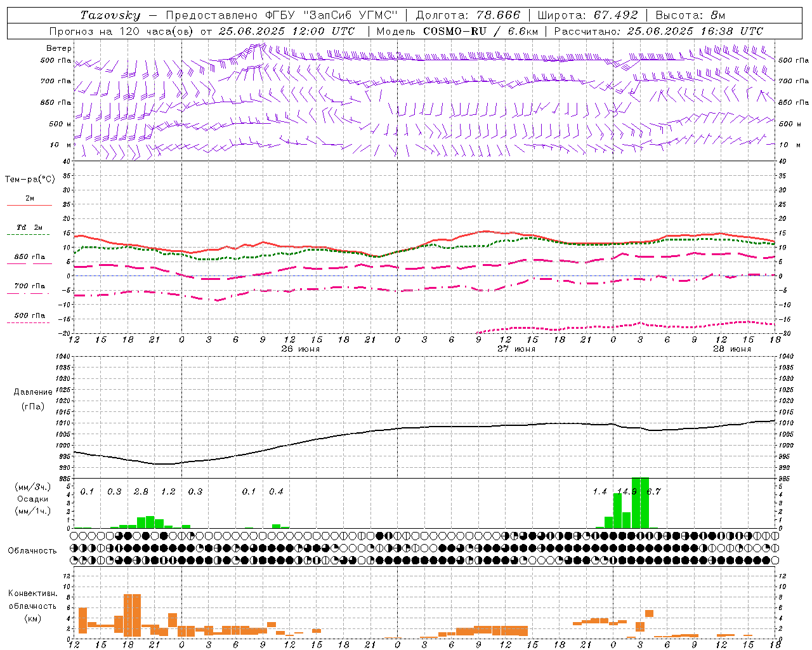Click the green dashed Td 2м legend line sample
This screenshot has width=812, height=650.
coord(28,235)
